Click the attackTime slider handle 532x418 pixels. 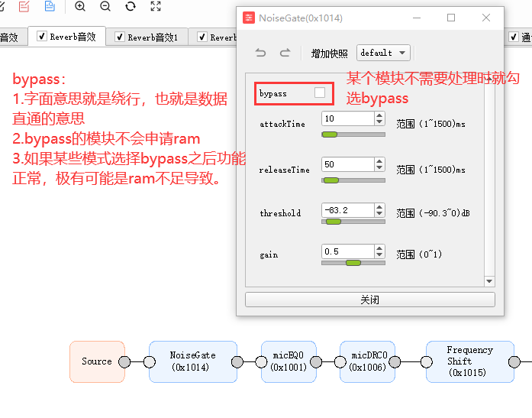click(x=330, y=134)
